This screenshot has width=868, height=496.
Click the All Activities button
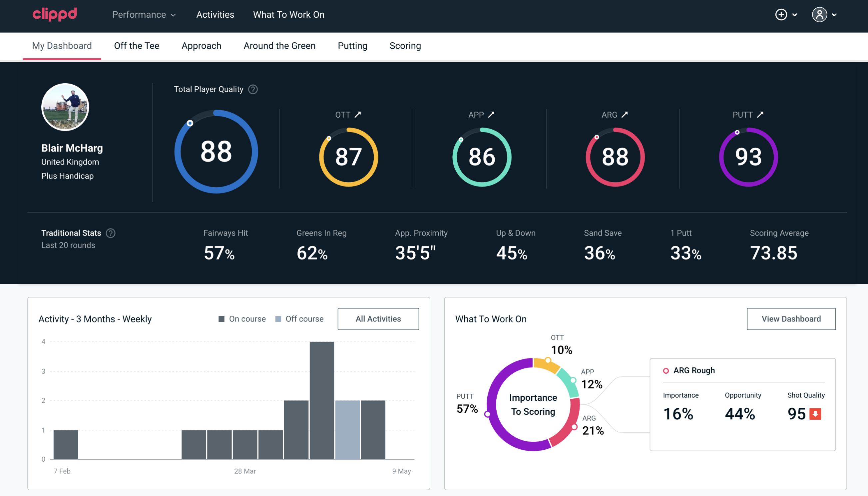tap(378, 319)
